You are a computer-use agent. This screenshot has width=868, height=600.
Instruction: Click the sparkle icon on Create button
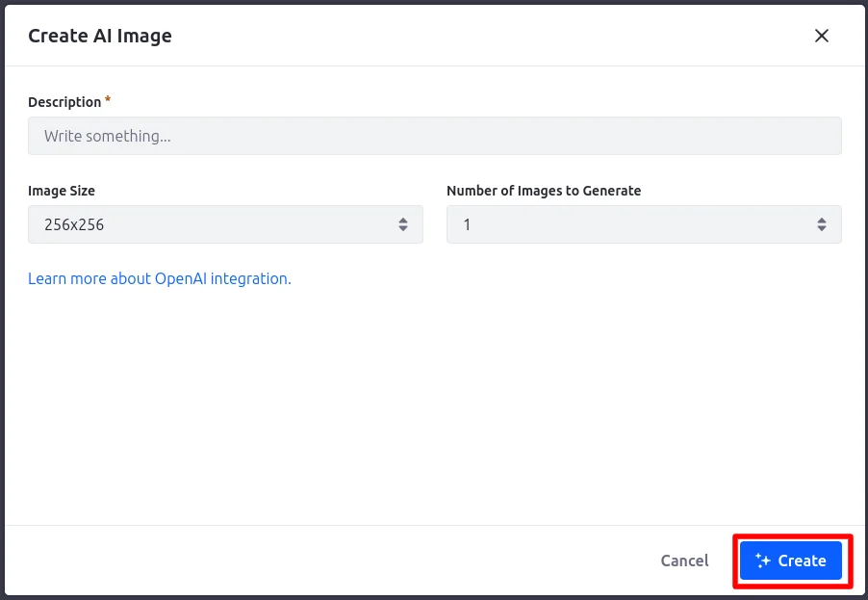click(x=763, y=561)
